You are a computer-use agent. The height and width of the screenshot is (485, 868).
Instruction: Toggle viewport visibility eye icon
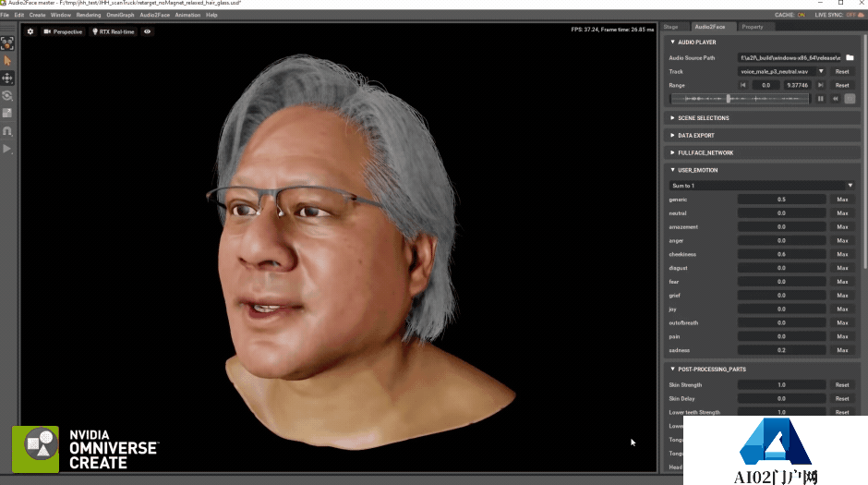pyautogui.click(x=148, y=31)
